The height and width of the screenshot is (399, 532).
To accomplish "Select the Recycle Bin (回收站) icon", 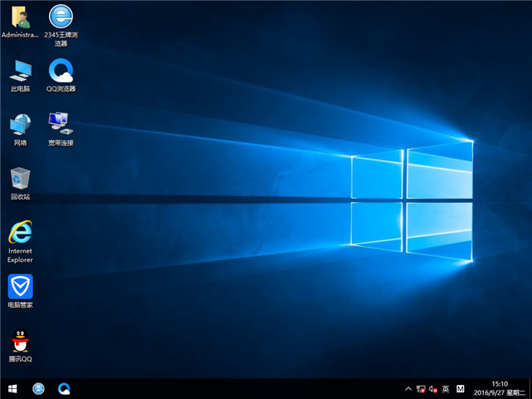I will tap(20, 178).
